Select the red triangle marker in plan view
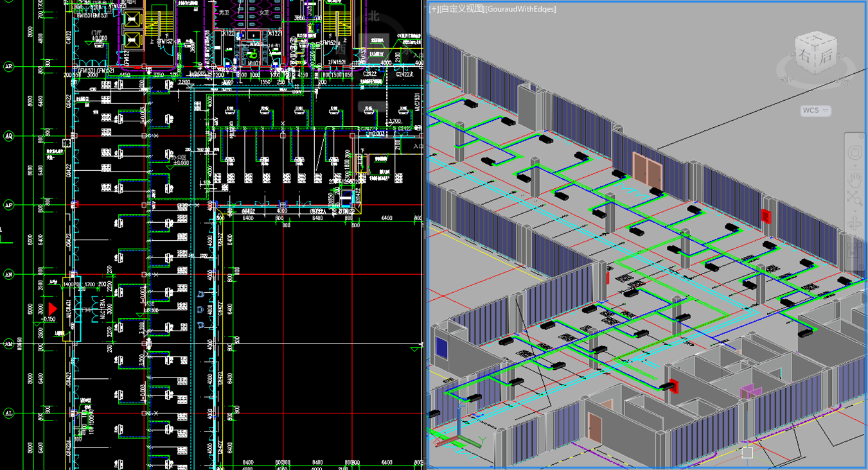868x470 pixels. (x=52, y=309)
